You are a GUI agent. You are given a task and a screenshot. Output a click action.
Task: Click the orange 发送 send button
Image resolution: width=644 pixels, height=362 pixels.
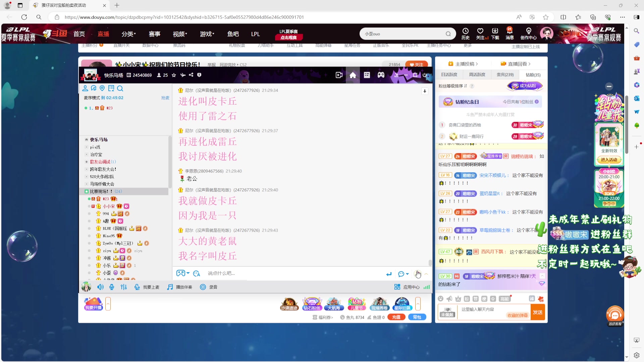click(x=537, y=312)
